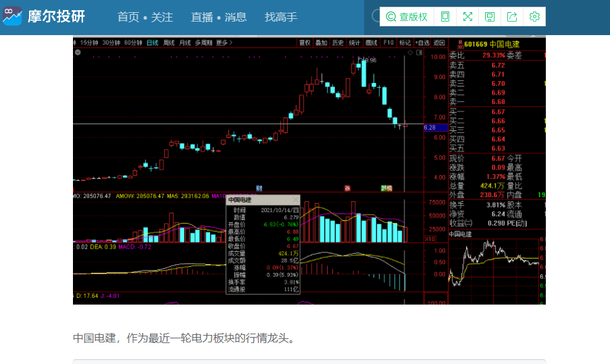Click the MACD: -0.72 indicator label
This screenshot has height=364, width=610.
[x=134, y=247]
